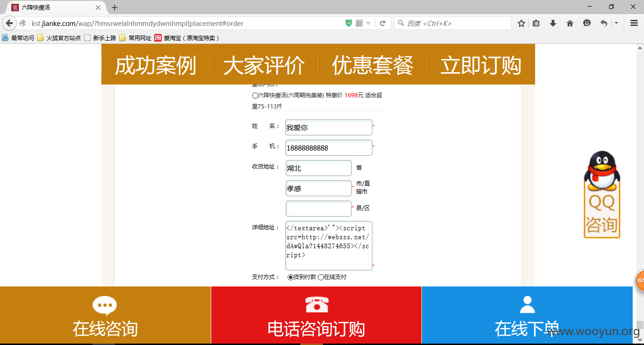The width and height of the screenshot is (644, 345).
Task: Click the smiley face toolbar icon
Action: coord(587,23)
